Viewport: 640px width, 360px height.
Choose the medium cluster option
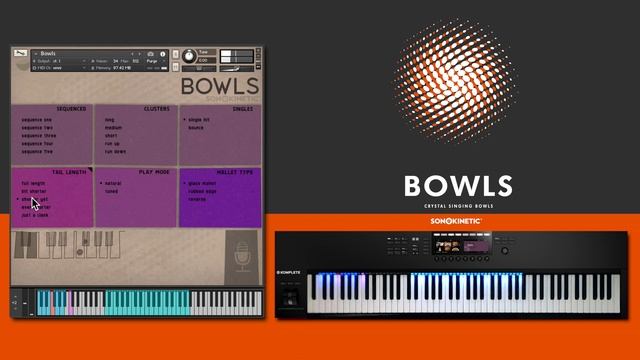(x=113, y=128)
